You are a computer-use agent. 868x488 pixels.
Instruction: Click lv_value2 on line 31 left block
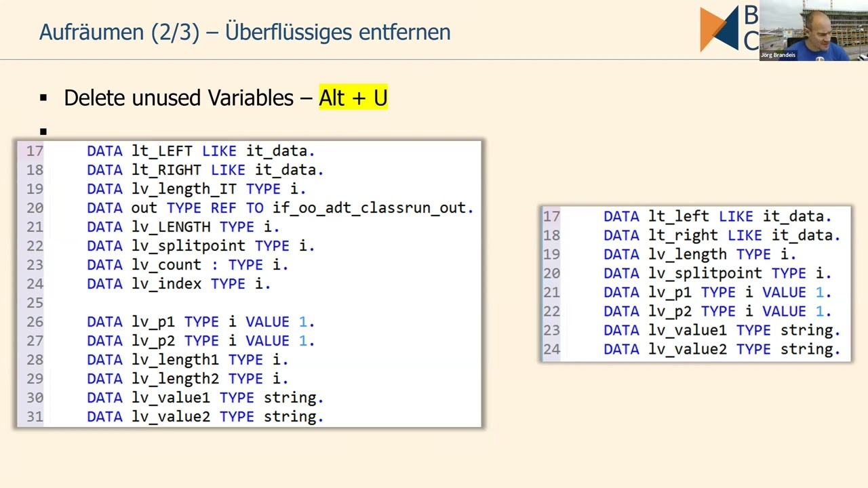171,417
